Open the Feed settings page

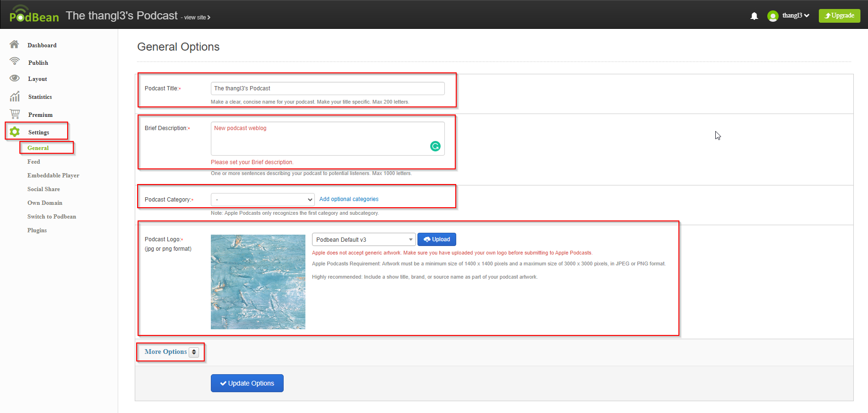click(34, 162)
